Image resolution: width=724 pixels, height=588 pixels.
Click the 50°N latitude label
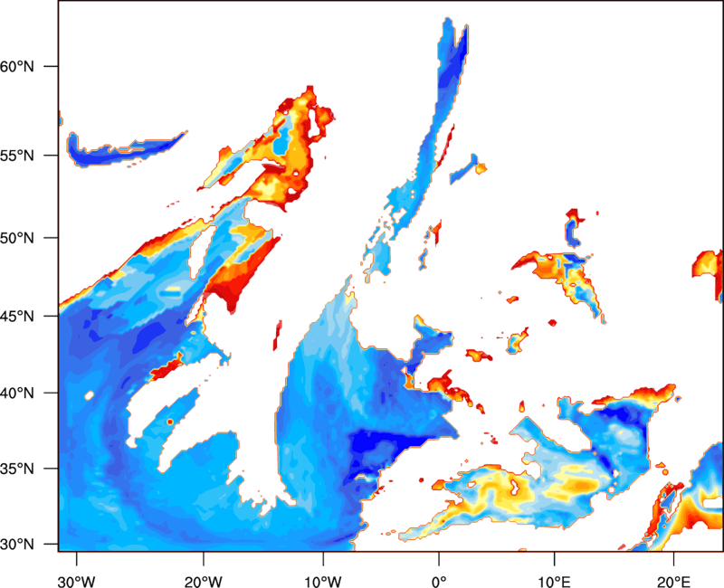[x=17, y=238]
